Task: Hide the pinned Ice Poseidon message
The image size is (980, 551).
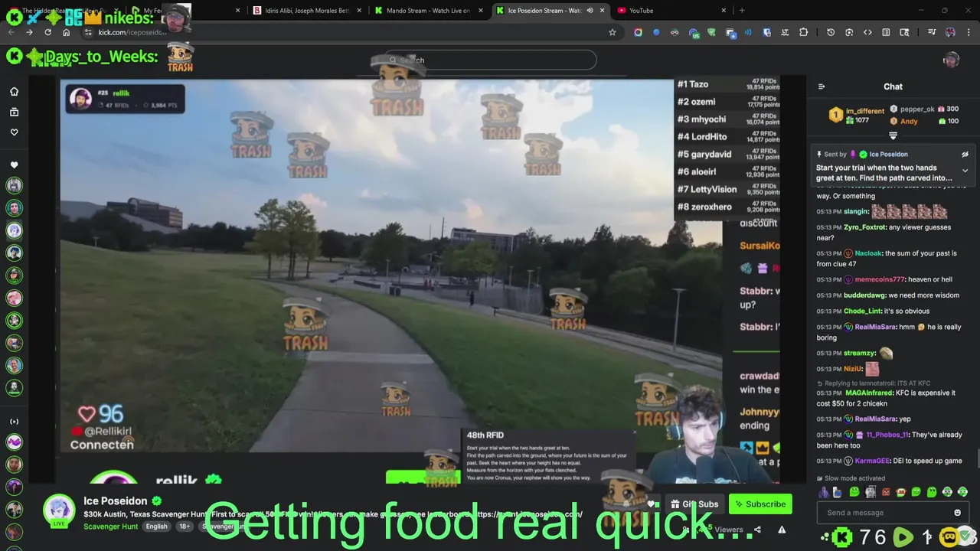Action: pos(965,154)
